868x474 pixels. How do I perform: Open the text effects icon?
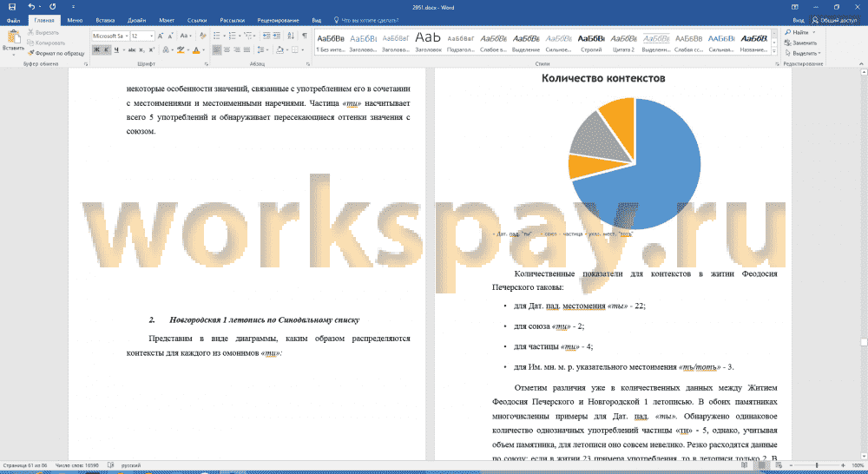(x=166, y=49)
